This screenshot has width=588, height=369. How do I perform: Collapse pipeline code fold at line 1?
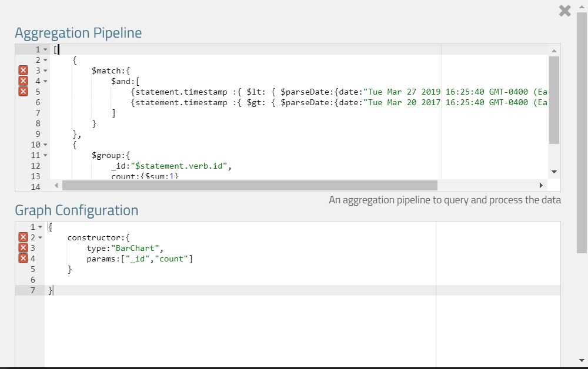[45, 50]
